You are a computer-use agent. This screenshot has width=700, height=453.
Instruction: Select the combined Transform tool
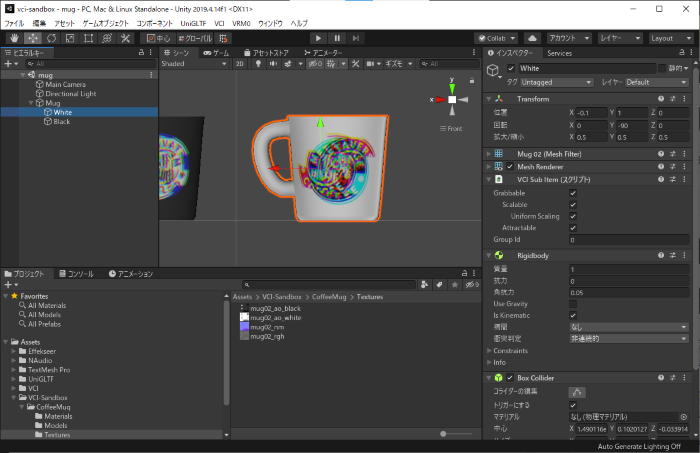(x=107, y=38)
